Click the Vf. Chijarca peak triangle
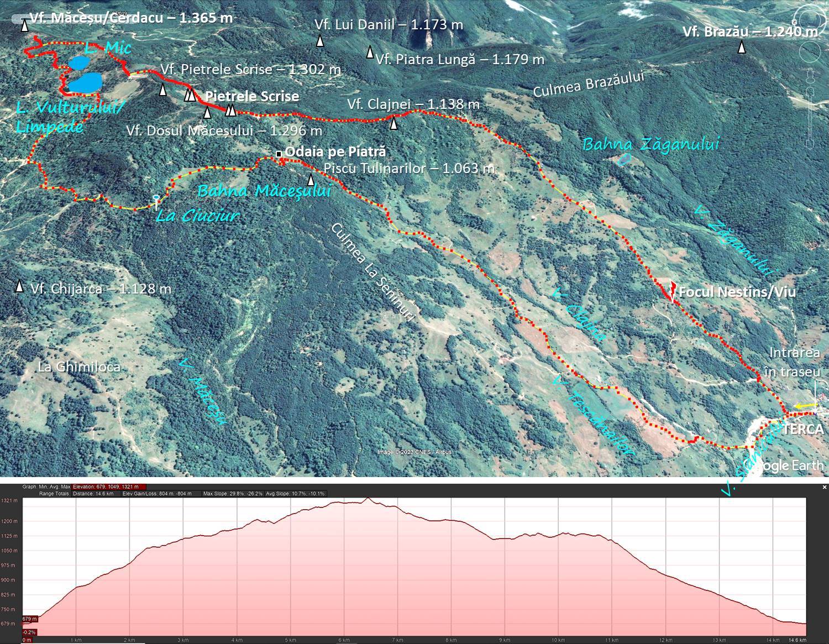Image resolution: width=829 pixels, height=644 pixels. coord(20,286)
